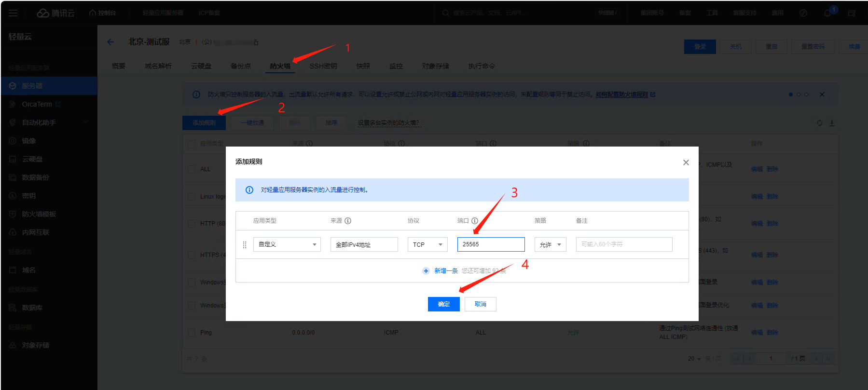Click the 重置密码 button
Image resolution: width=868 pixels, height=390 pixels.
pos(813,47)
